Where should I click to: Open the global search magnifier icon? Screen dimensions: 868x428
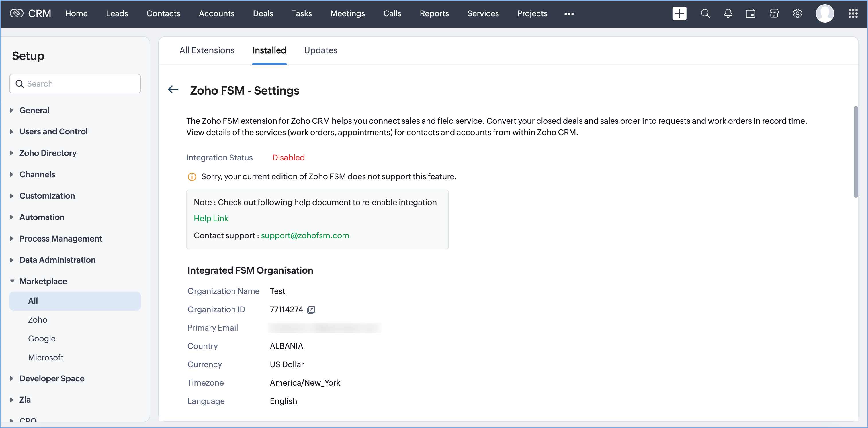click(x=705, y=13)
